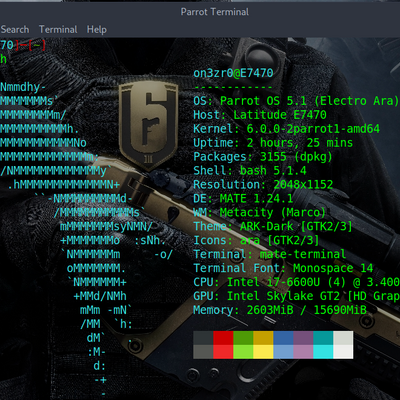The width and height of the screenshot is (400, 400).
Task: Click the on3zr0@E7470 user host text
Action: click(233, 73)
